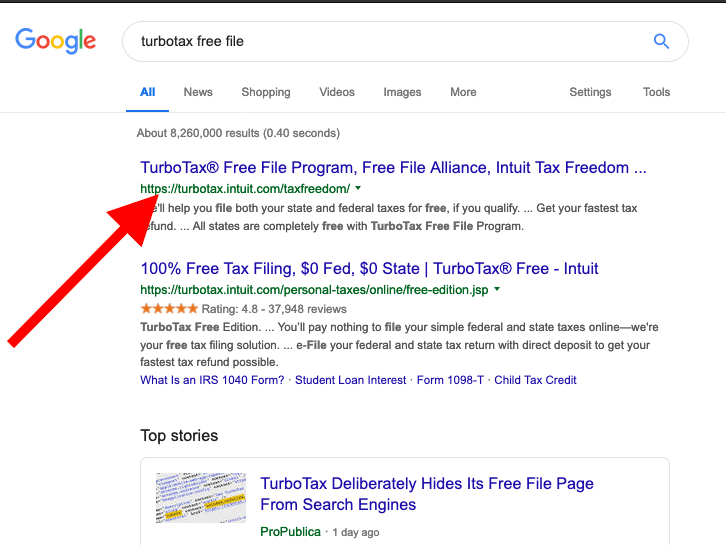Click the Google logo
The width and height of the screenshot is (726, 545).
pos(56,41)
